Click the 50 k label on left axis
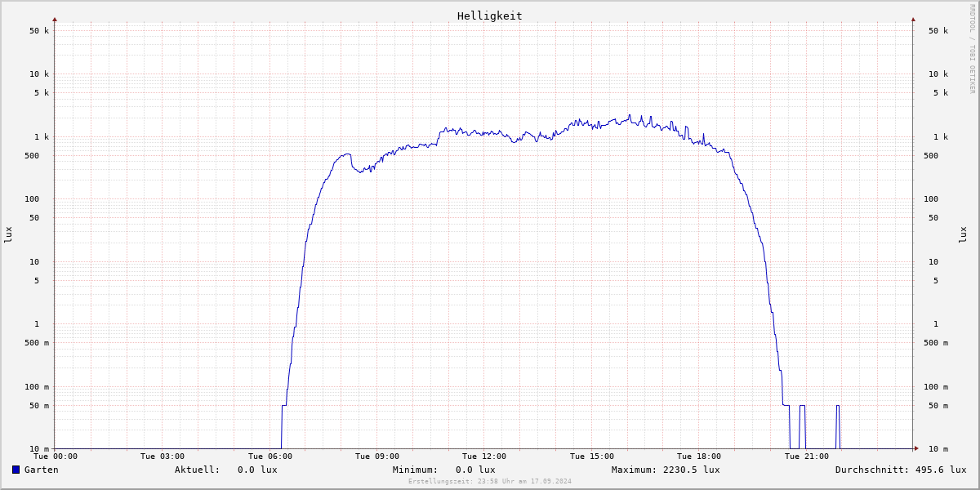This screenshot has width=980, height=490. tap(39, 31)
